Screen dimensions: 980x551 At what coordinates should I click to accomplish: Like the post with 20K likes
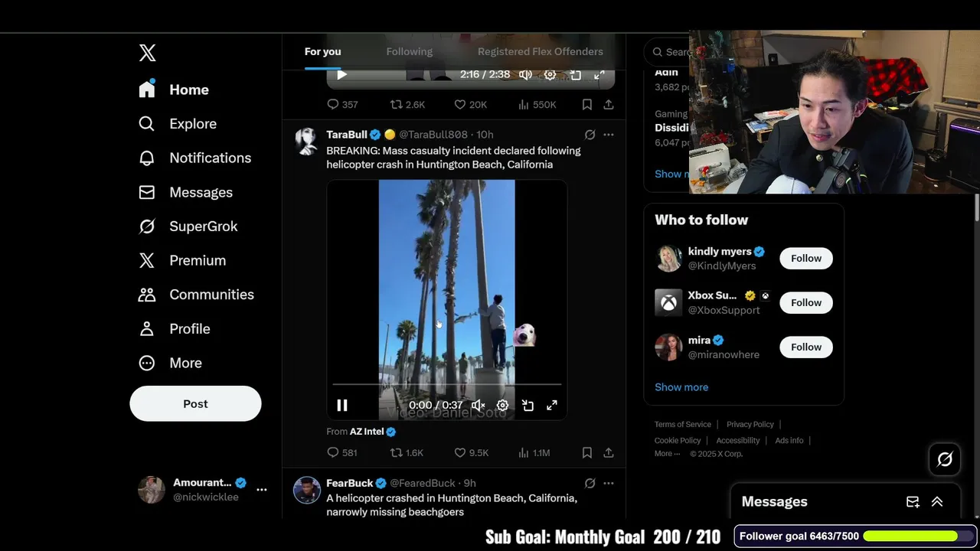click(470, 104)
